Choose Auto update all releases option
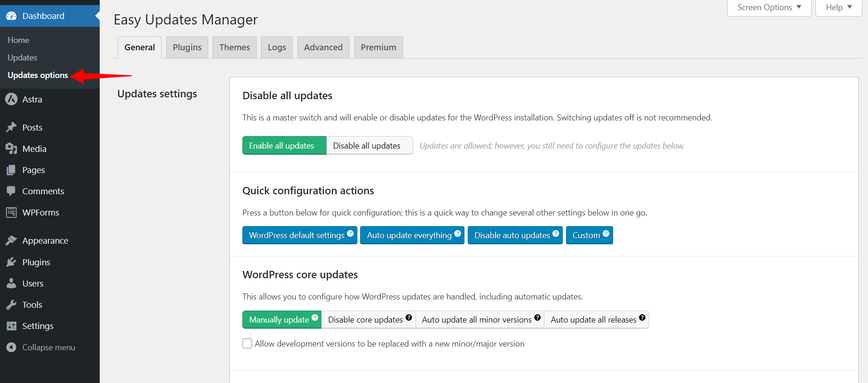This screenshot has width=868, height=383. 597,319
